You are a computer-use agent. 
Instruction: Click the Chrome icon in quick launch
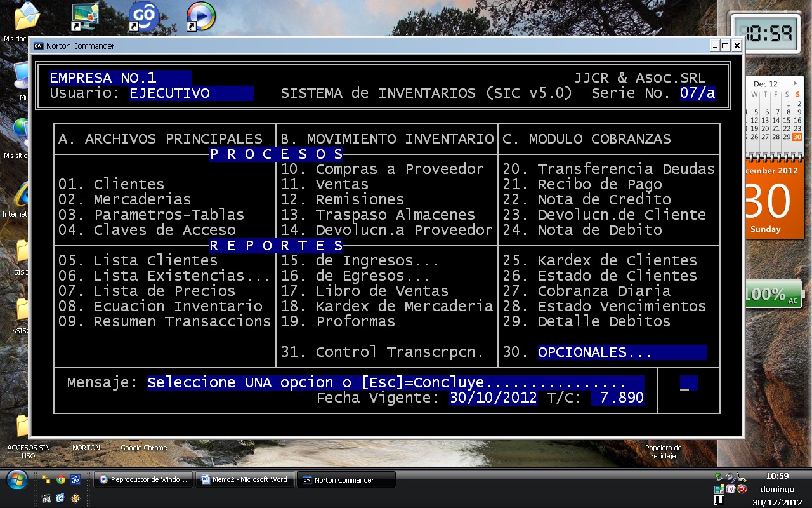(61, 480)
